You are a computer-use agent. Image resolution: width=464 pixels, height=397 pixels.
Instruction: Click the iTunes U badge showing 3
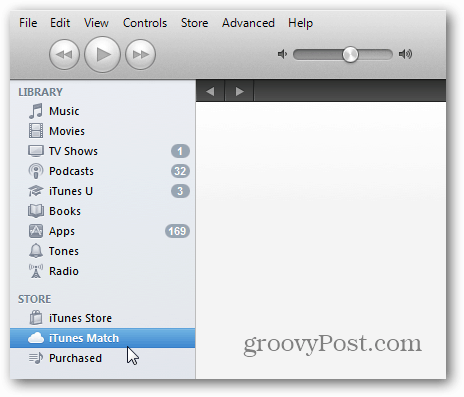pyautogui.click(x=180, y=191)
